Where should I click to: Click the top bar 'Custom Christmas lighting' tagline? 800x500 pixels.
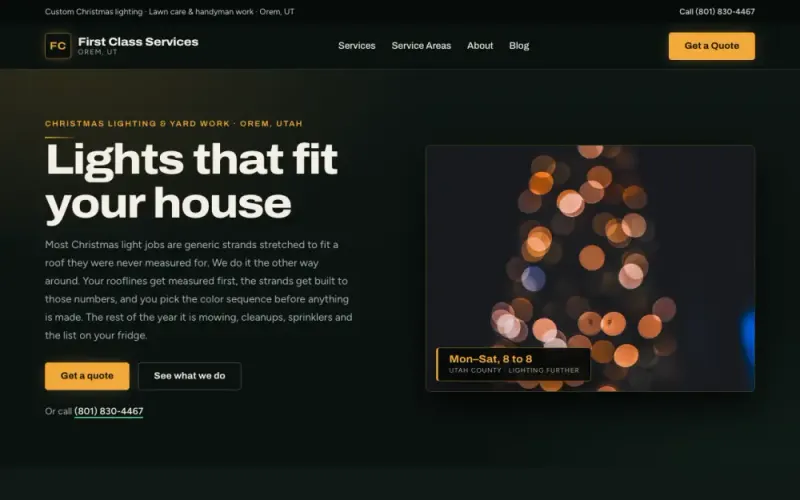169,12
